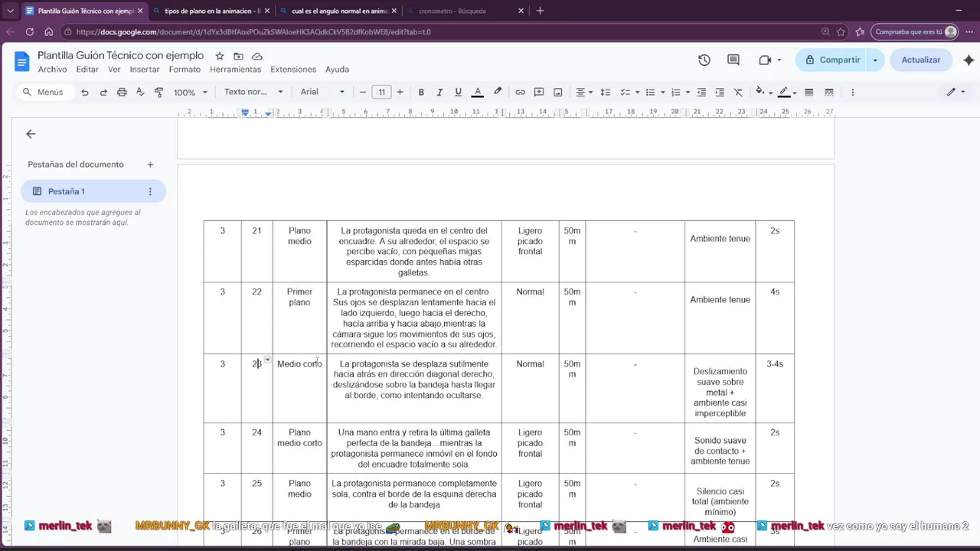Open the Ayuda menu
This screenshot has height=551, width=980.
(337, 70)
